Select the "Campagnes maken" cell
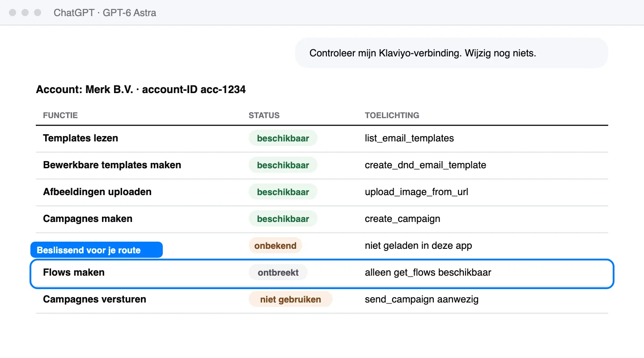The width and height of the screenshot is (644, 358). tap(88, 219)
